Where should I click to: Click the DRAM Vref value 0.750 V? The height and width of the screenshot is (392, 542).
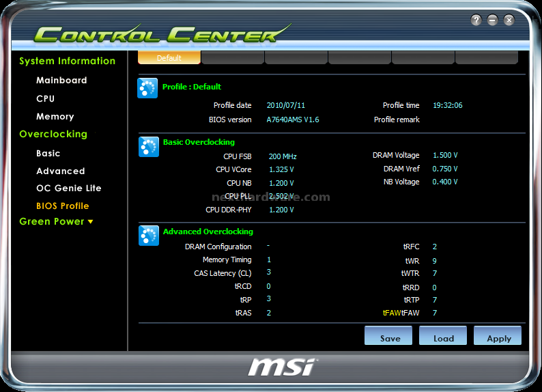coord(445,169)
